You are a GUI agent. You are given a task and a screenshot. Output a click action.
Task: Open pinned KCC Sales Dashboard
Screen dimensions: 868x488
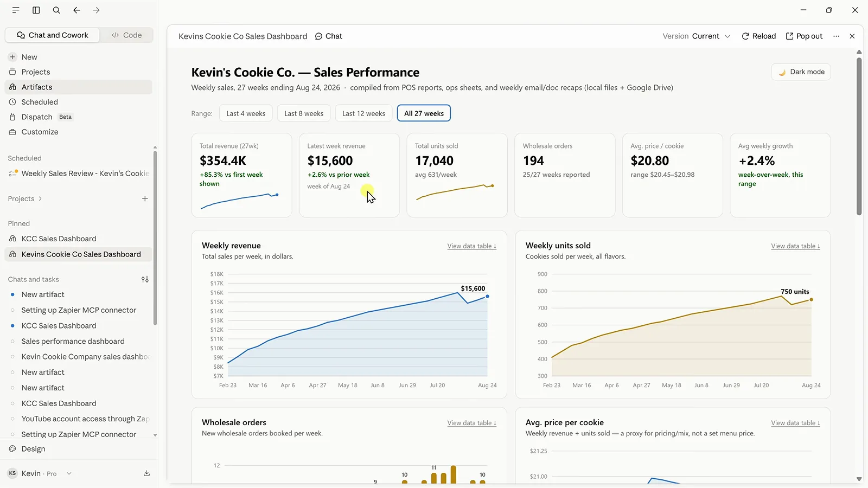pyautogui.click(x=78, y=239)
